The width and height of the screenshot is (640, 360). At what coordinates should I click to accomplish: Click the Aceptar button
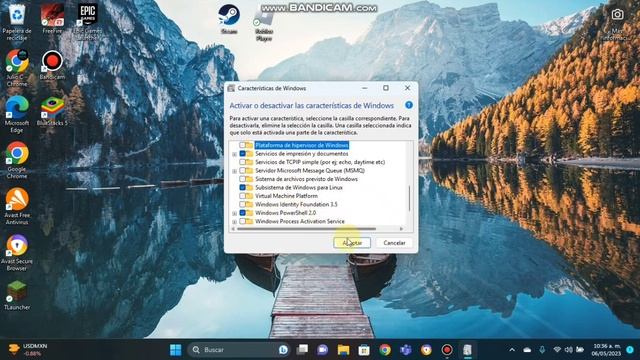352,243
